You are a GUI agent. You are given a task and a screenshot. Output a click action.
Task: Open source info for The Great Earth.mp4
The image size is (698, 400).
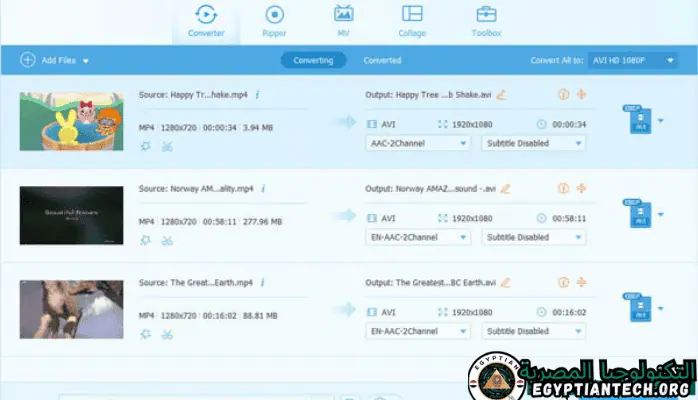tap(265, 282)
